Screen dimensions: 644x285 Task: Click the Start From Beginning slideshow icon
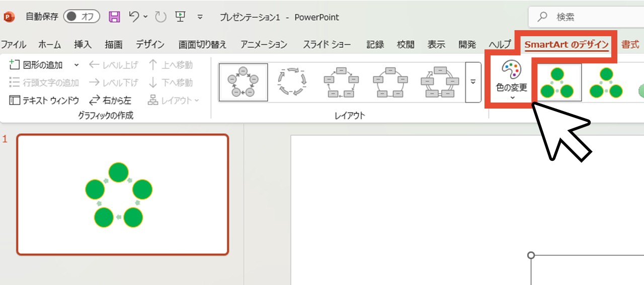click(180, 17)
